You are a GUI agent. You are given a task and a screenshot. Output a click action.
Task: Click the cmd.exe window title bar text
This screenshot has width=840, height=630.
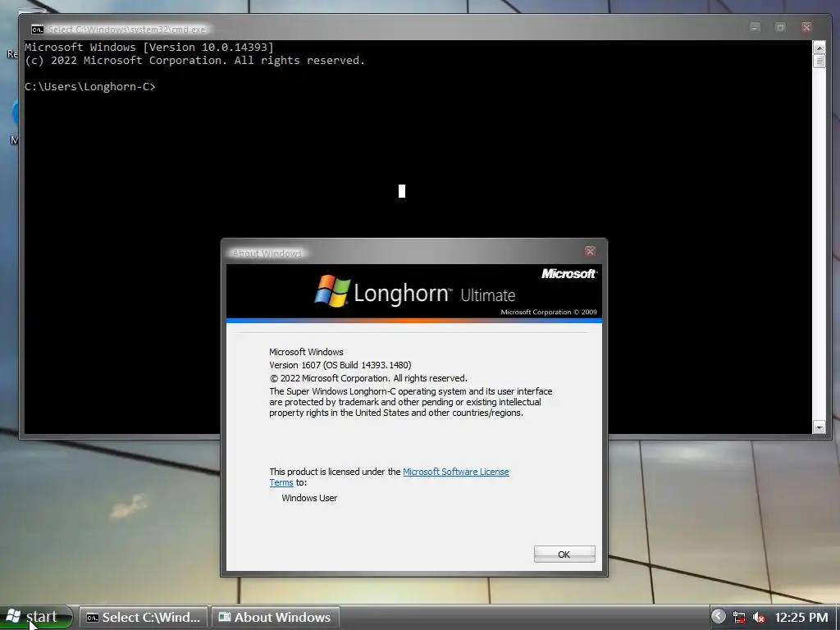pyautogui.click(x=127, y=29)
